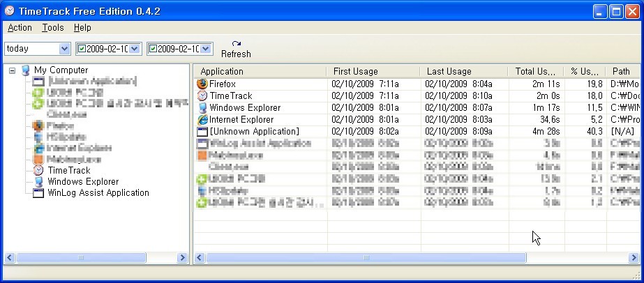This screenshot has width=644, height=283.
Task: Sort by the First Usage column header
Action: pyautogui.click(x=373, y=71)
